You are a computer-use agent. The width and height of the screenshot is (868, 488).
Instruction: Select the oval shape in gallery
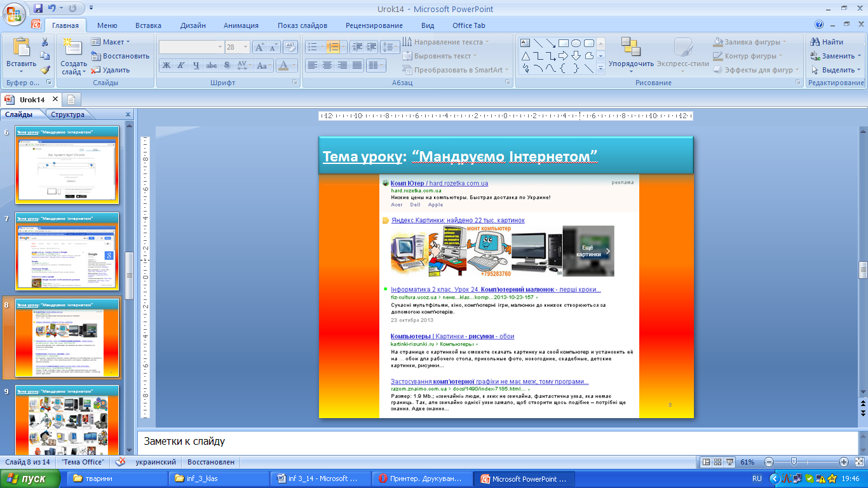tap(576, 43)
